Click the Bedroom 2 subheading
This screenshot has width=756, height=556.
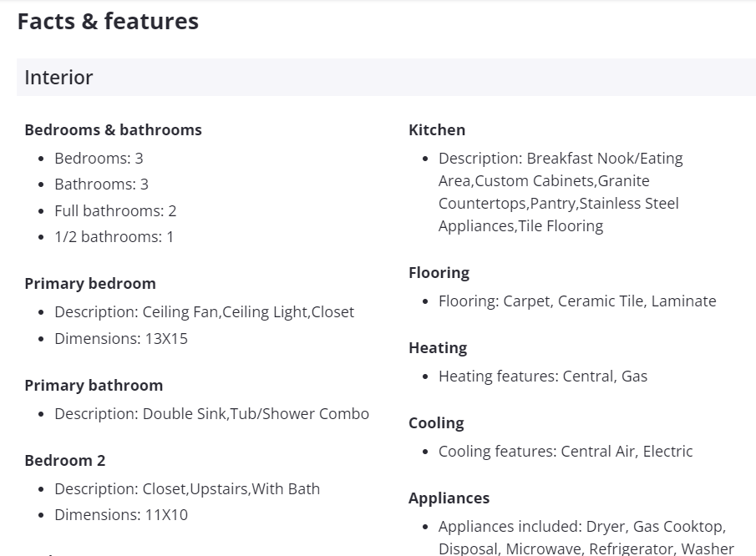(x=65, y=461)
